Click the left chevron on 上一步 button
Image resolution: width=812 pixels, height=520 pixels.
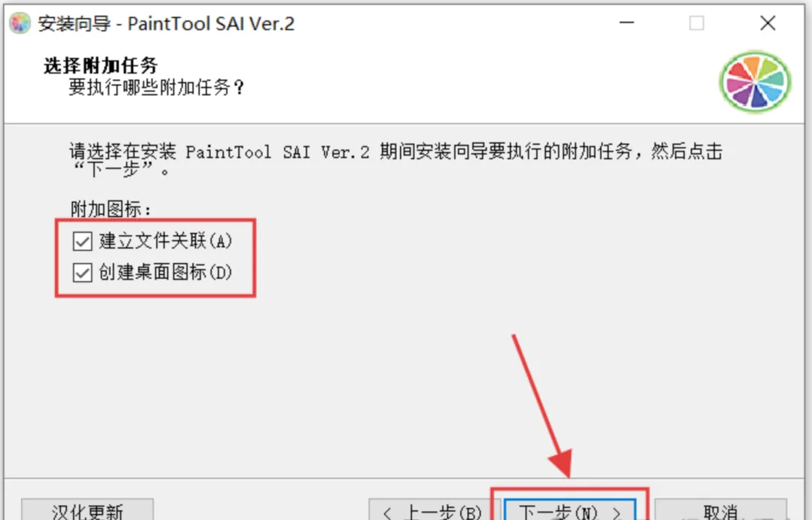tap(387, 513)
